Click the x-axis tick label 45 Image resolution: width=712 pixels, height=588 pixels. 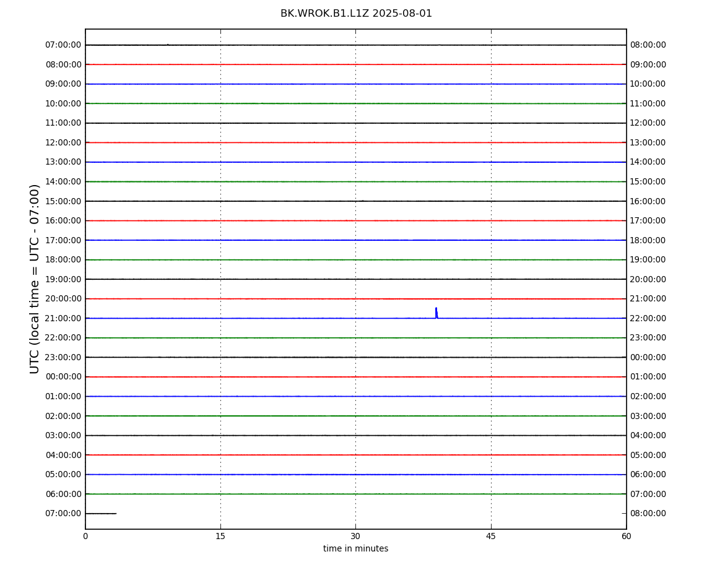pyautogui.click(x=491, y=536)
